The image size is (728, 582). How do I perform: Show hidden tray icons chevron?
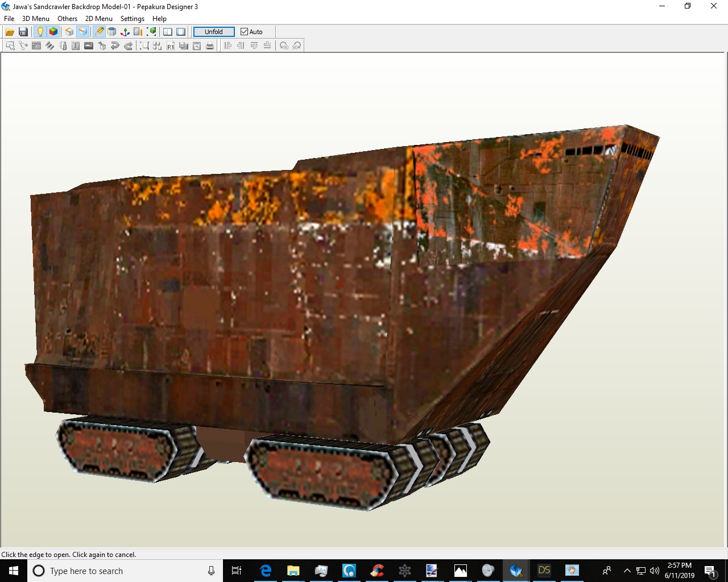[x=627, y=571]
